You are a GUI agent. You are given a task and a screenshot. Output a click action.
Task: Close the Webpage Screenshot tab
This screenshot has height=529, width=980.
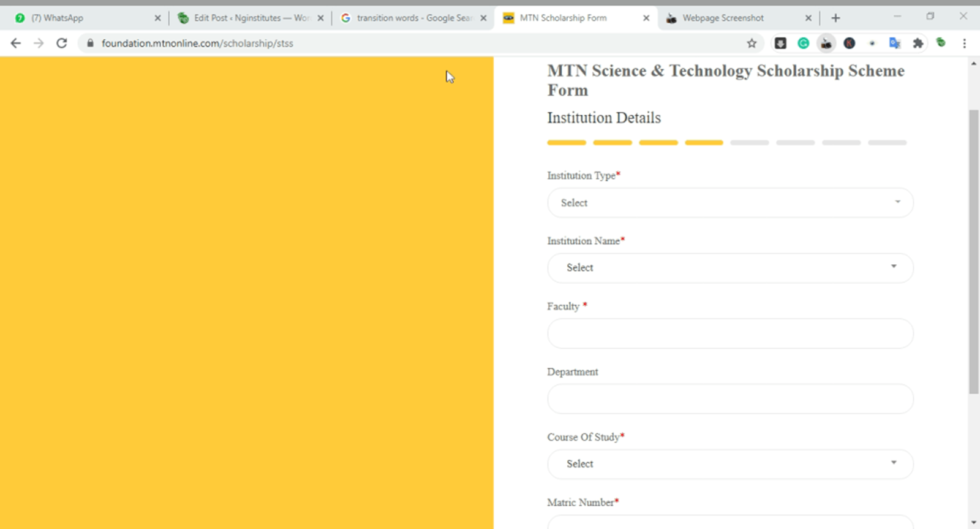tap(809, 18)
